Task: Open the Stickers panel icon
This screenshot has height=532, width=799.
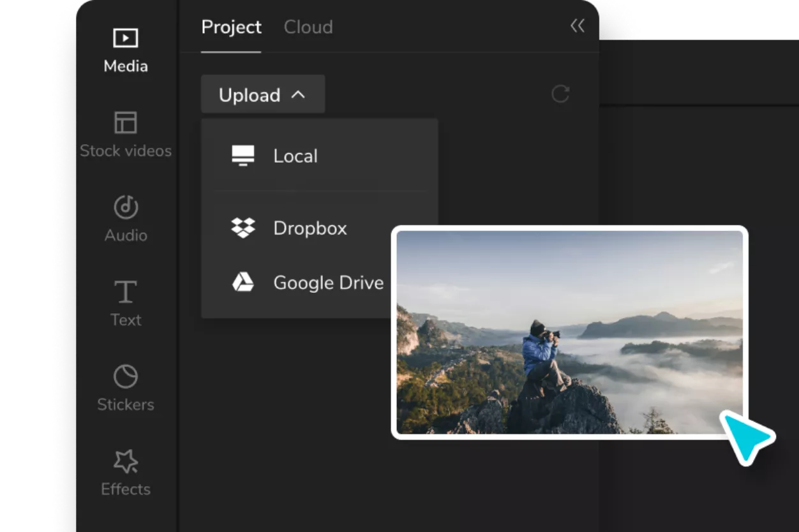Action: tap(126, 376)
